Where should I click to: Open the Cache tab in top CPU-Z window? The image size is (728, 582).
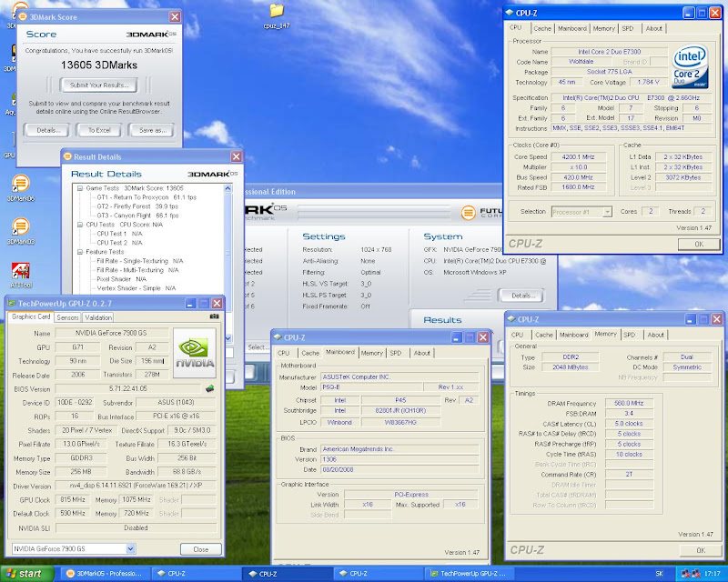click(542, 28)
